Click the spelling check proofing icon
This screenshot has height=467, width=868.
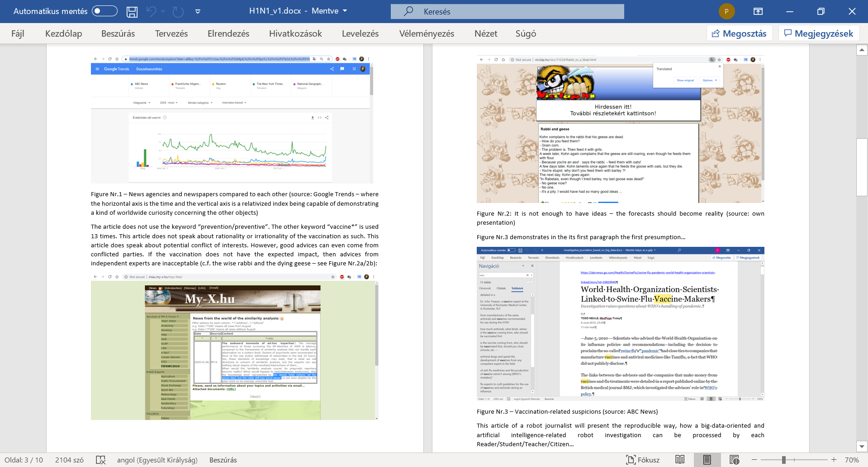(100, 460)
